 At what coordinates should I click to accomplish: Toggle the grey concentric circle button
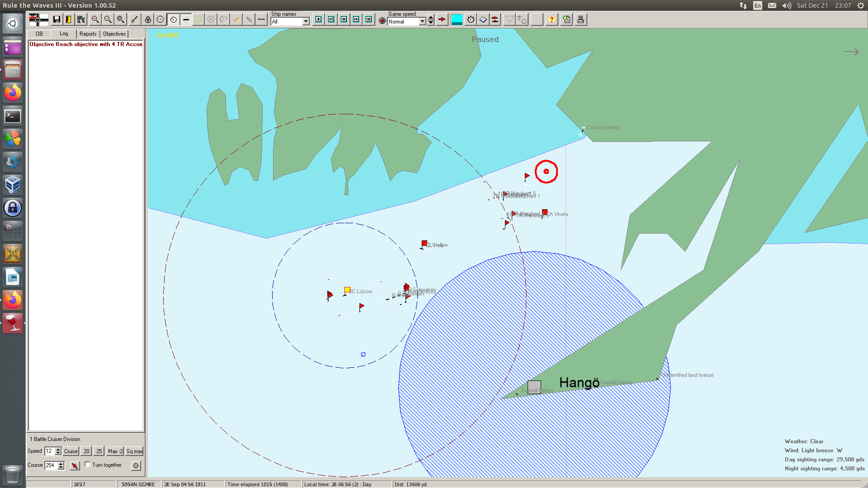(x=211, y=19)
